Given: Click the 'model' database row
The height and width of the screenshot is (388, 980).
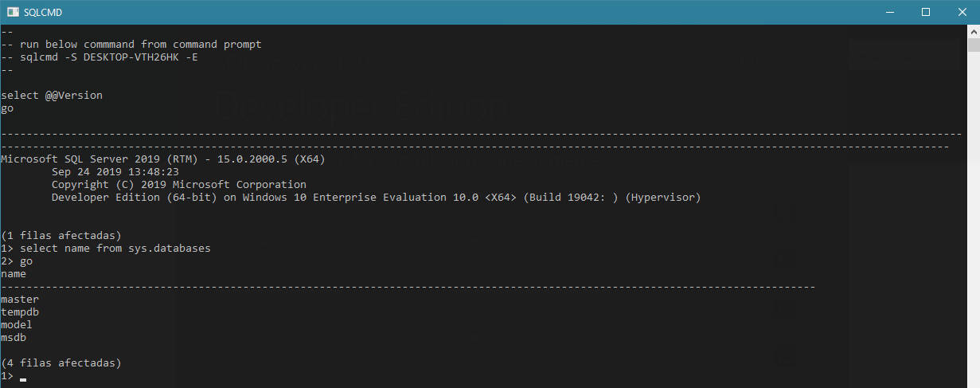Looking at the screenshot, I should pos(17,325).
